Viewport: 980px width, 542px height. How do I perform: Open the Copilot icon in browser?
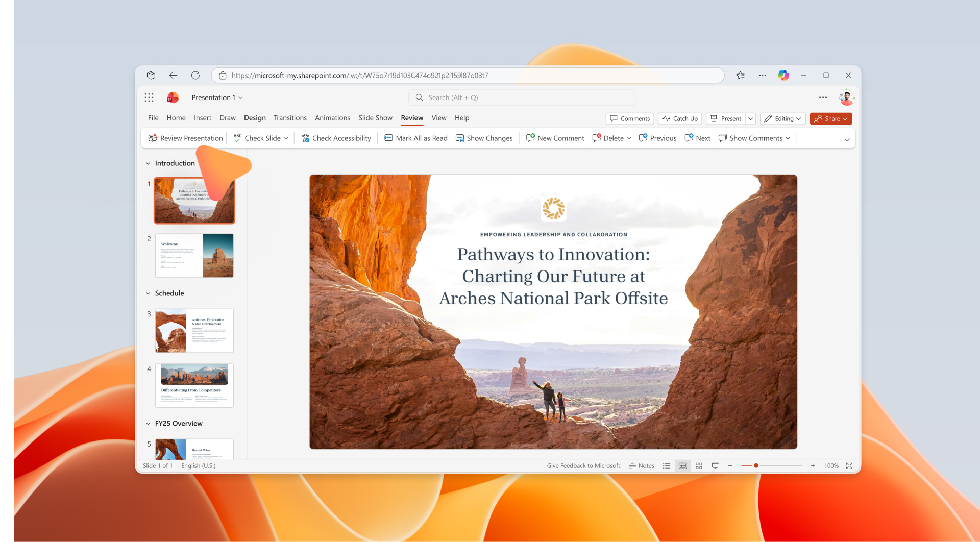point(783,76)
